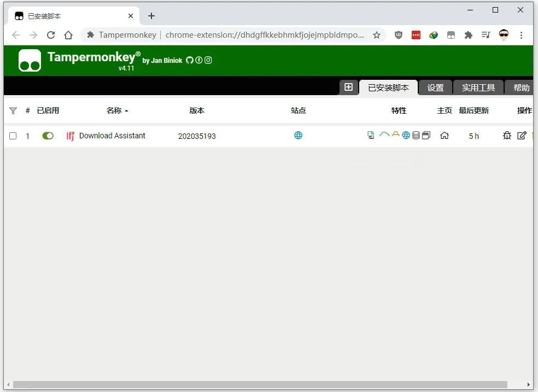Image resolution: width=538 pixels, height=392 pixels.
Task: Open the Chrome three-dot menu
Action: [x=521, y=35]
